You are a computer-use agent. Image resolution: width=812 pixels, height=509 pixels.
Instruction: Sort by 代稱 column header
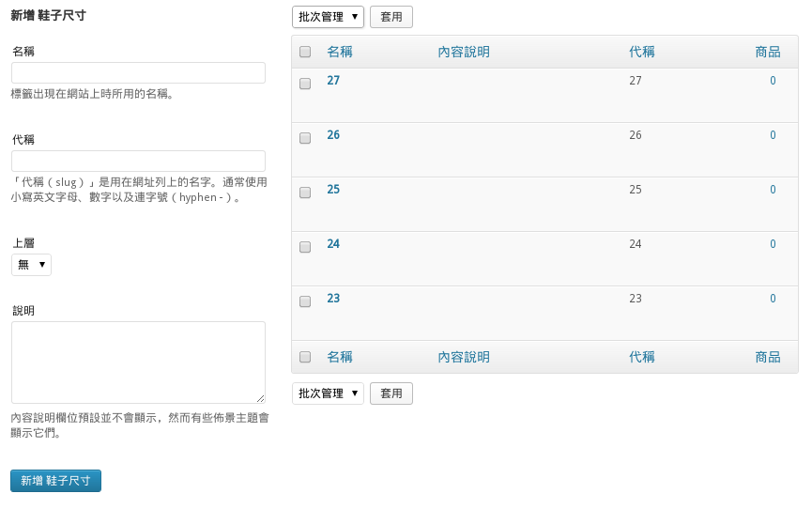(x=642, y=52)
